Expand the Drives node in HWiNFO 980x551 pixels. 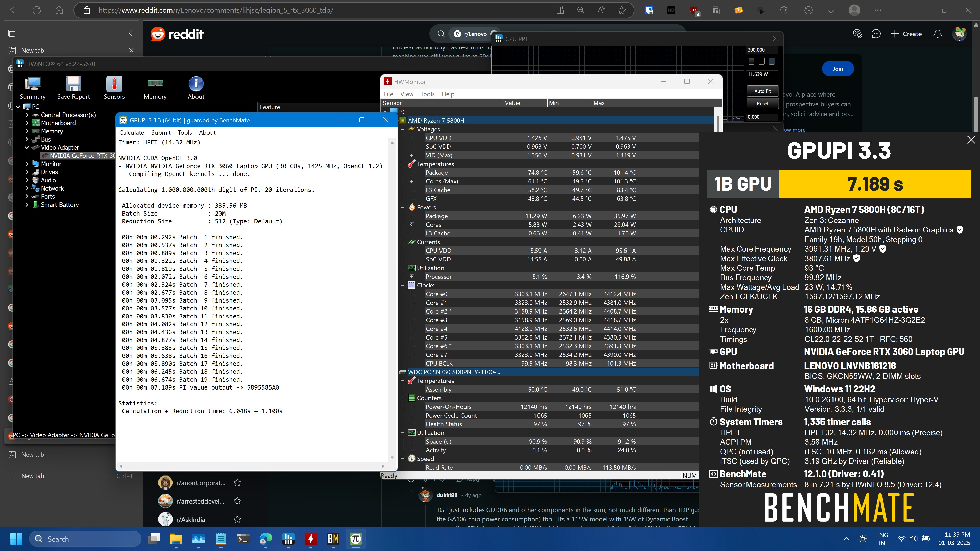[x=27, y=172]
